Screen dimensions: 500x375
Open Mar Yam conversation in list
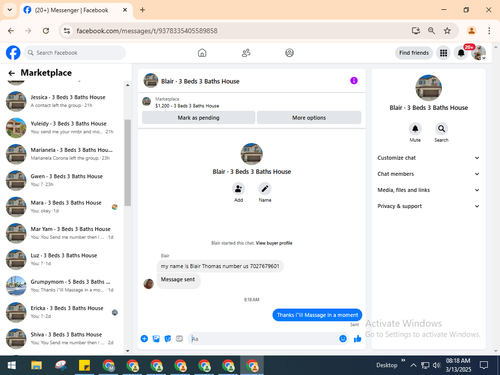pos(63,233)
